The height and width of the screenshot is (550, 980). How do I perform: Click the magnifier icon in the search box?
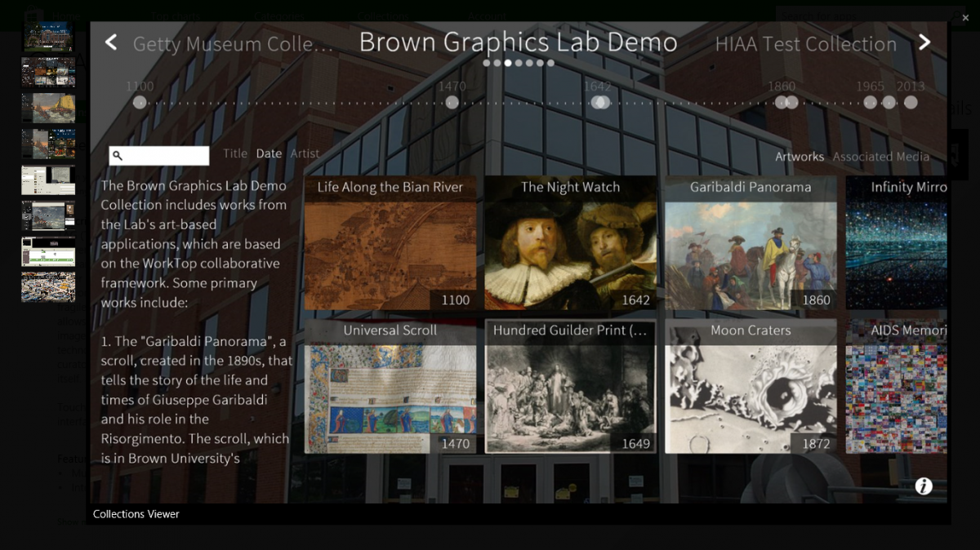(118, 155)
